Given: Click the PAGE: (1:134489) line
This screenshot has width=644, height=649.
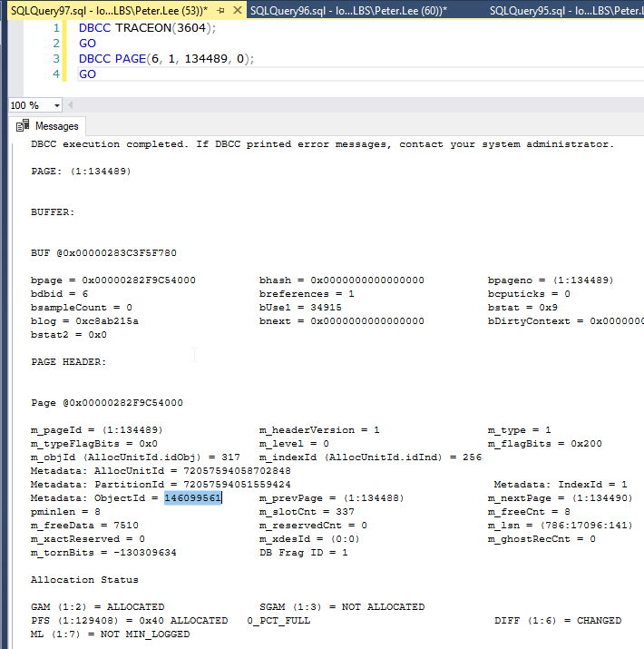Looking at the screenshot, I should [81, 171].
